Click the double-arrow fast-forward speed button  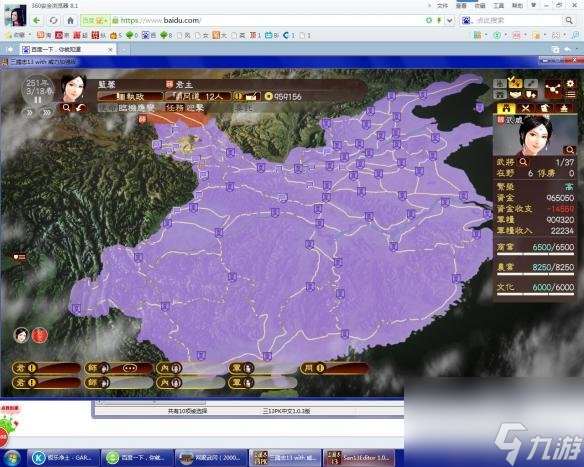click(x=29, y=112)
